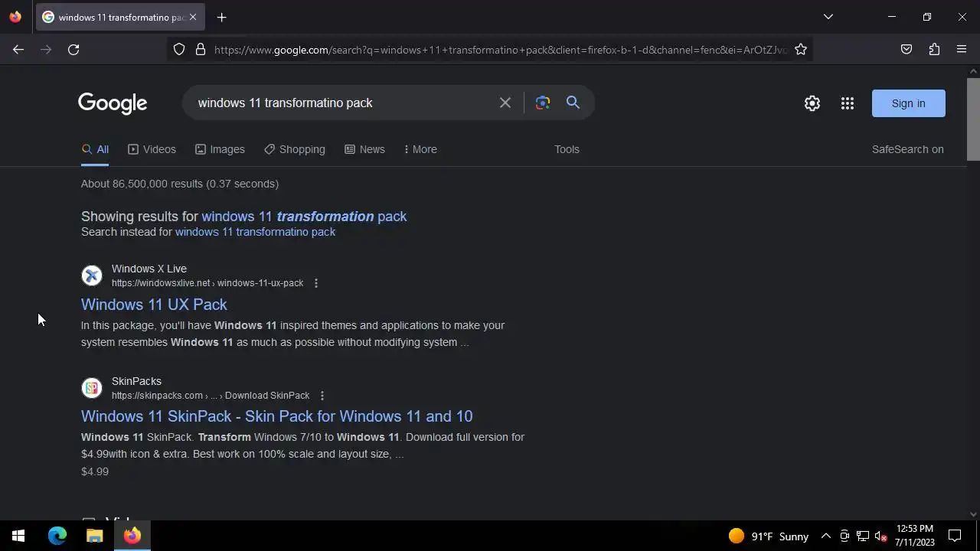Image resolution: width=980 pixels, height=551 pixels.
Task: Switch to the Videos tab
Action: pyautogui.click(x=152, y=149)
